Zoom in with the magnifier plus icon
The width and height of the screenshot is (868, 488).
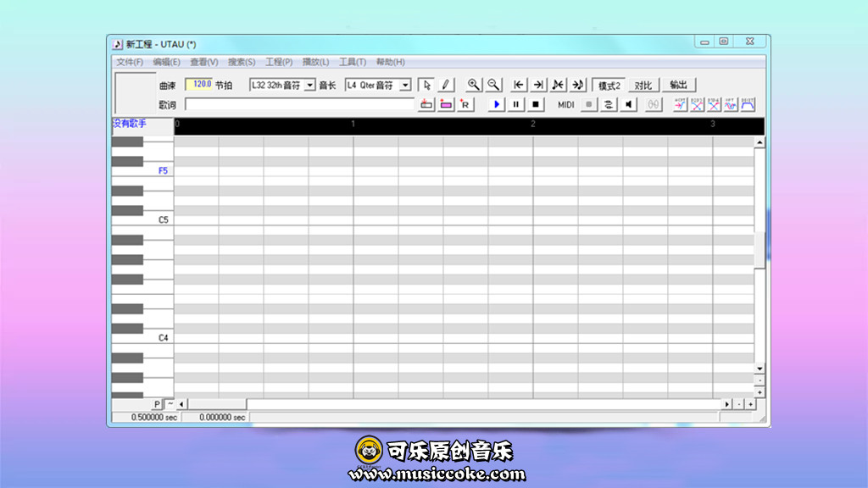tap(473, 85)
